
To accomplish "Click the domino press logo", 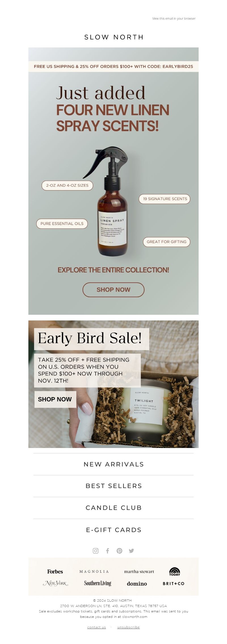I will 137,583.
